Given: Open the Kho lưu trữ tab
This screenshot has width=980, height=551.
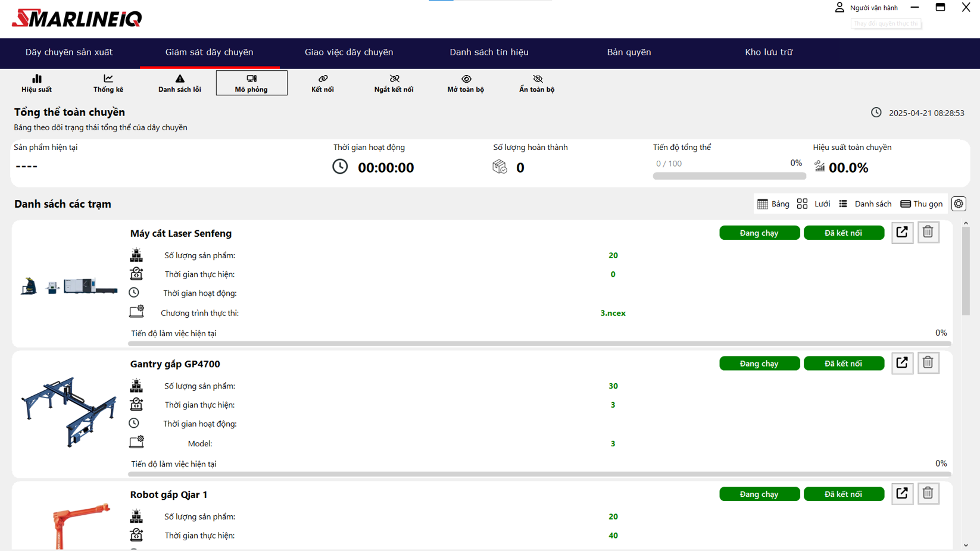Looking at the screenshot, I should [x=769, y=52].
